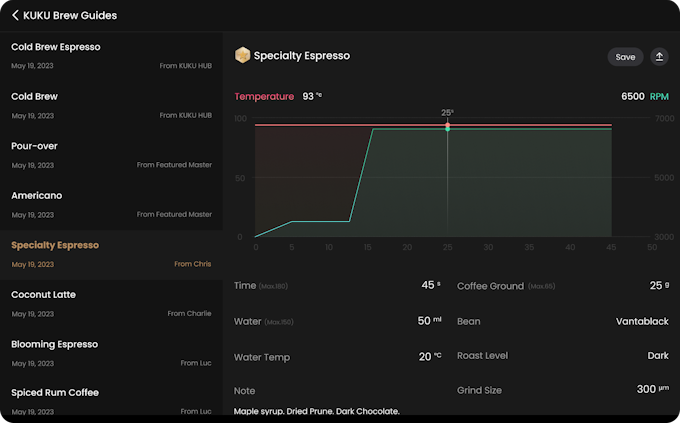This screenshot has width=680, height=423.
Task: Click the share/upload icon next to Save
Action: coord(659,57)
